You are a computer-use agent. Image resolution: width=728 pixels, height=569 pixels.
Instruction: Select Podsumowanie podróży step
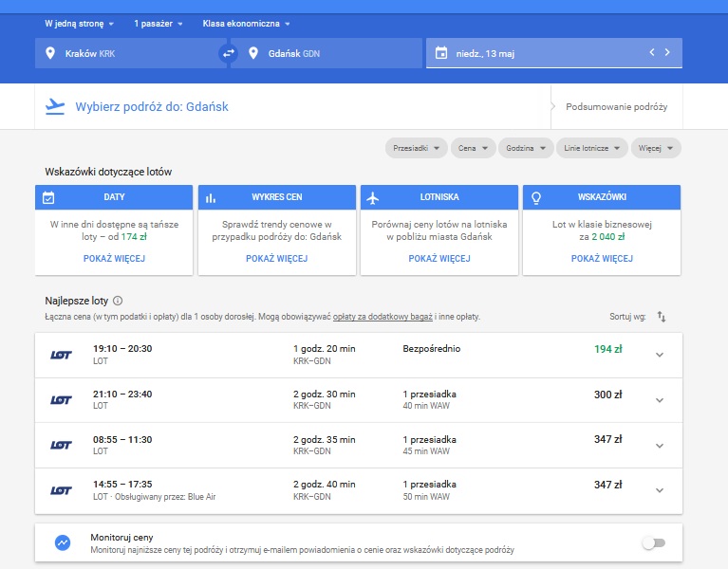[x=617, y=106]
